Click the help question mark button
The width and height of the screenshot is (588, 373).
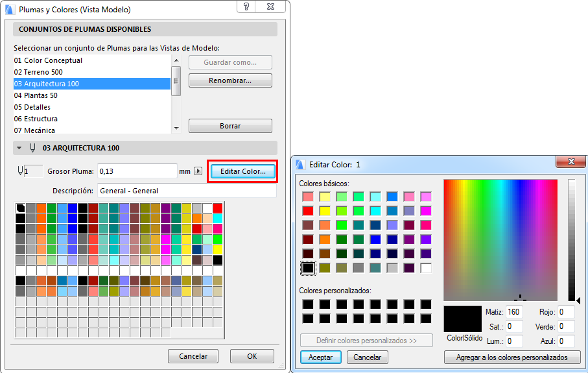[246, 6]
